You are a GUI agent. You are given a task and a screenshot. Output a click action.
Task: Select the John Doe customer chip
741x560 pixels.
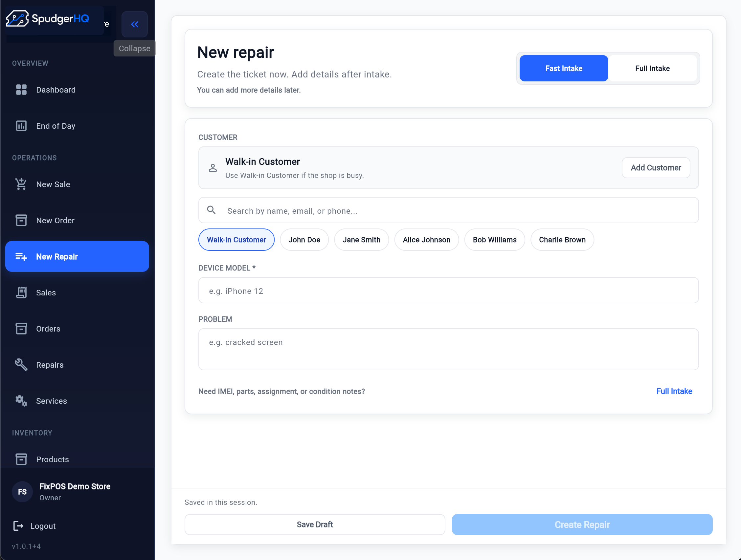click(304, 240)
